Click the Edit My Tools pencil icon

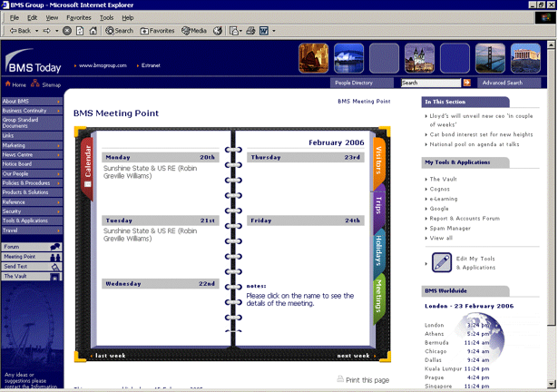pos(440,263)
